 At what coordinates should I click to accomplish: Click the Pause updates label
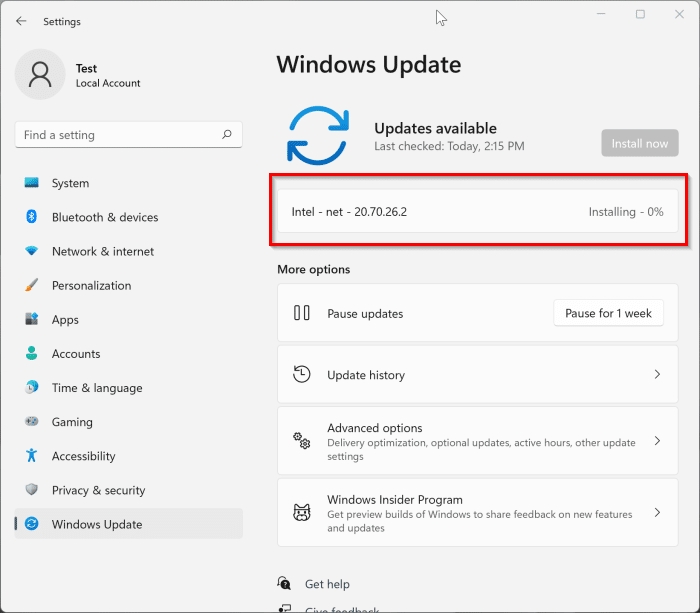[x=365, y=313]
